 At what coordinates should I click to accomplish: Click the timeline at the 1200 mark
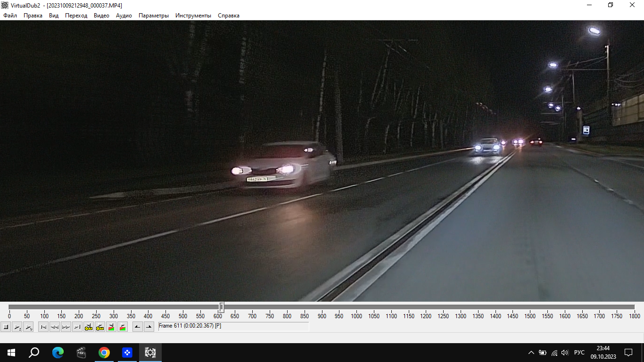tap(426, 307)
